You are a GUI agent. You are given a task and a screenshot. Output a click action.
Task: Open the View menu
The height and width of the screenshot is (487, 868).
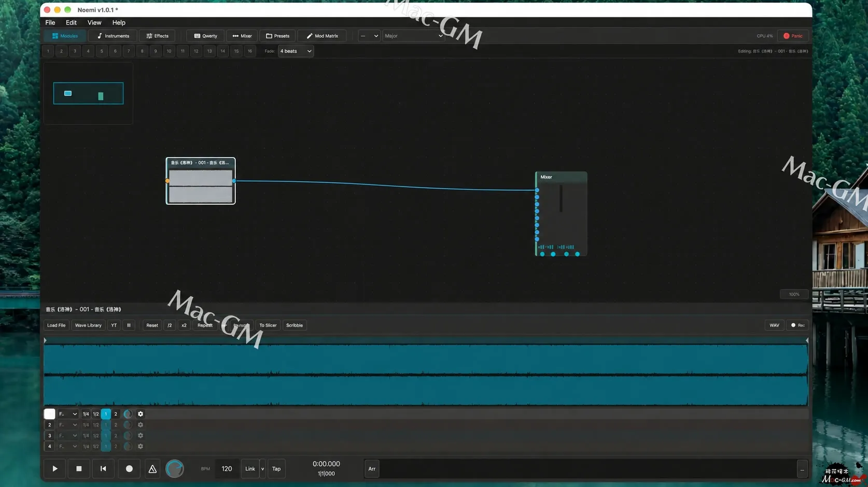pyautogui.click(x=94, y=23)
